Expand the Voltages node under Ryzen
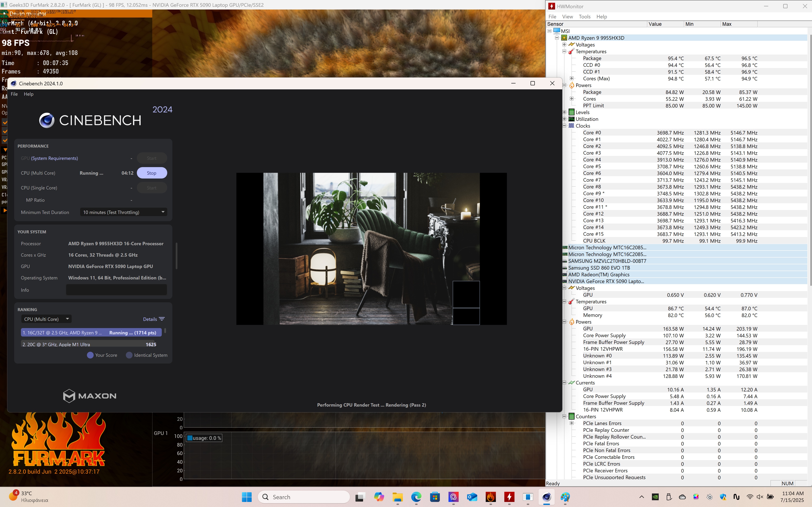The image size is (812, 507). coord(564,45)
